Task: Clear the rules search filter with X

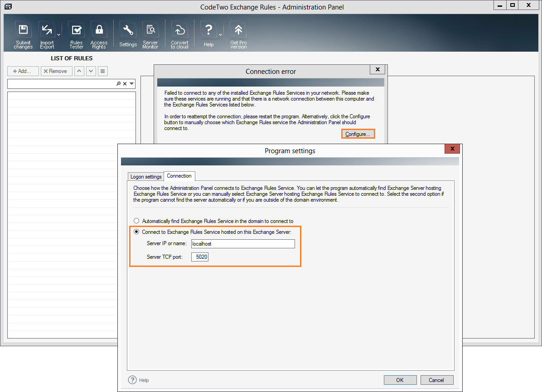Action: point(125,84)
